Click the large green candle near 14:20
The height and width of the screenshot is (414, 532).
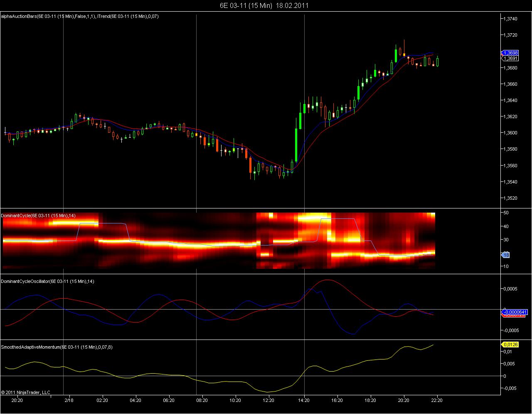click(x=296, y=145)
